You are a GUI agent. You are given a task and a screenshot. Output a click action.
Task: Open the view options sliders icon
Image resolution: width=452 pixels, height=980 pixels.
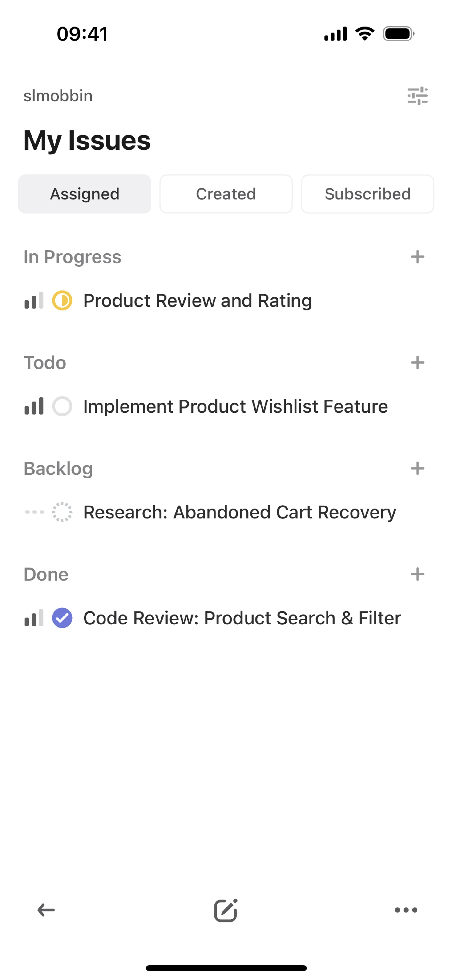(x=417, y=96)
